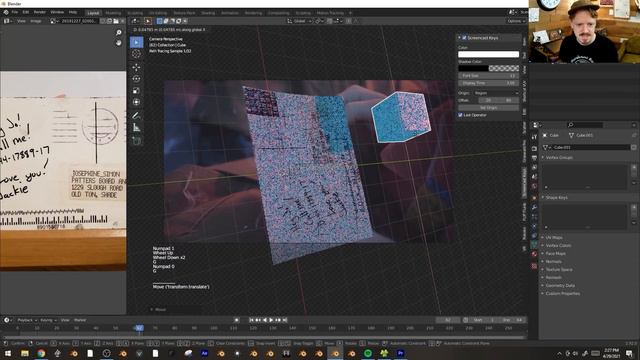Open the Tool properties tab icon
640x360 pixels.
point(534,138)
